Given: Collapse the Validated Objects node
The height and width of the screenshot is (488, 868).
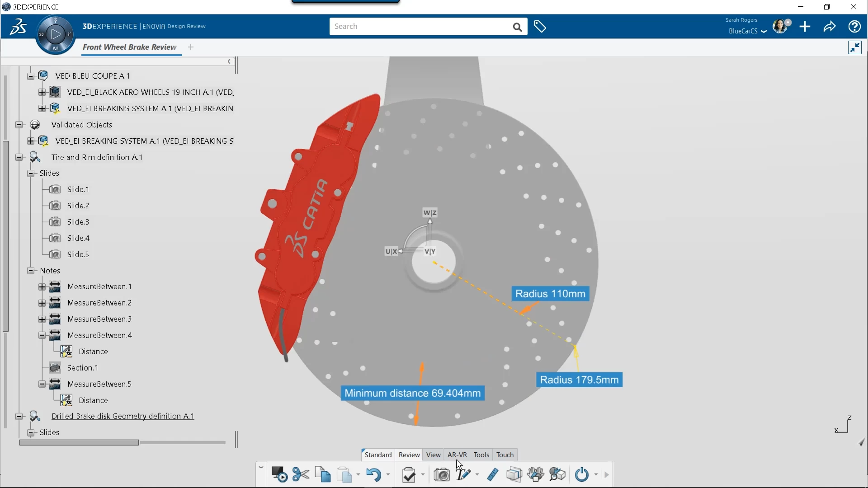Looking at the screenshot, I should [19, 125].
